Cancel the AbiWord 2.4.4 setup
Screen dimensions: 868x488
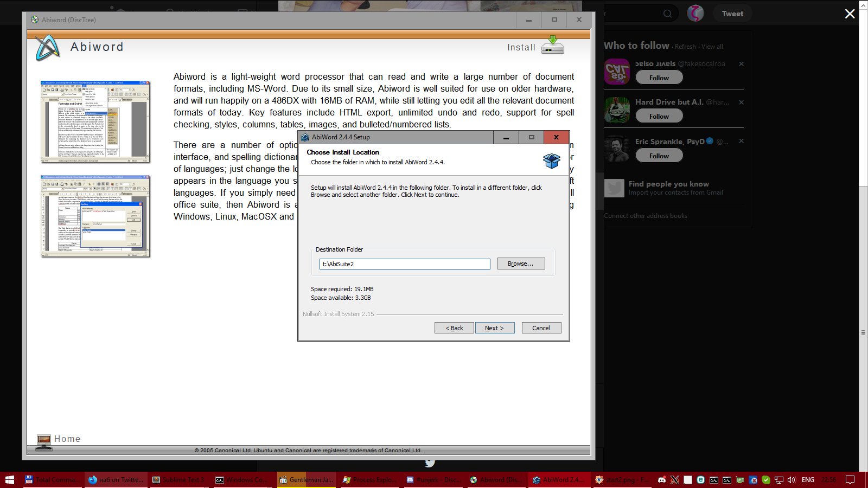[541, 328]
